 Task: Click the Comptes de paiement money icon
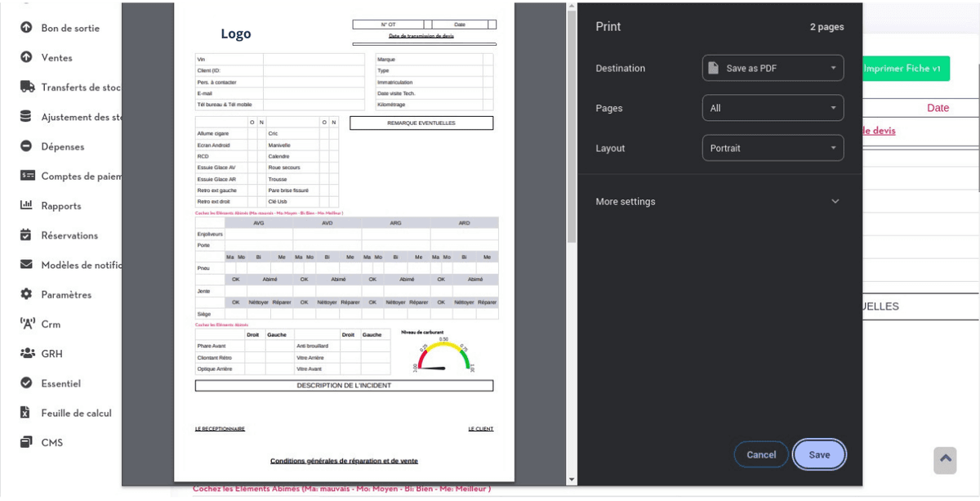click(x=27, y=176)
